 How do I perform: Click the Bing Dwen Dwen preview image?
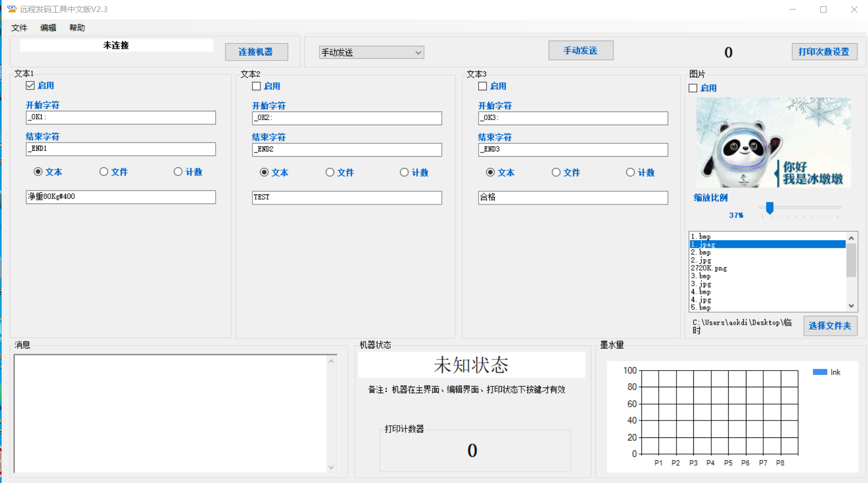[x=773, y=142]
